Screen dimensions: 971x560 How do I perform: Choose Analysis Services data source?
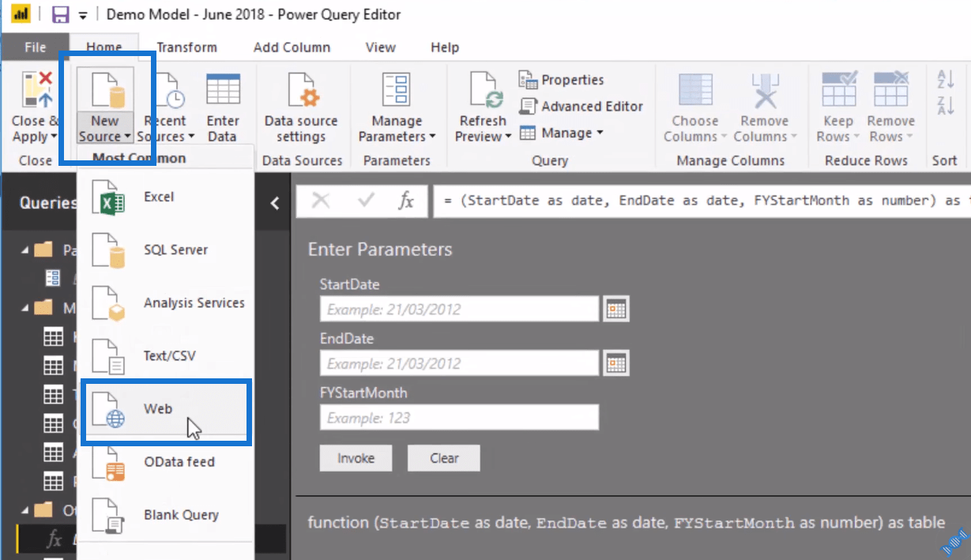coord(166,303)
